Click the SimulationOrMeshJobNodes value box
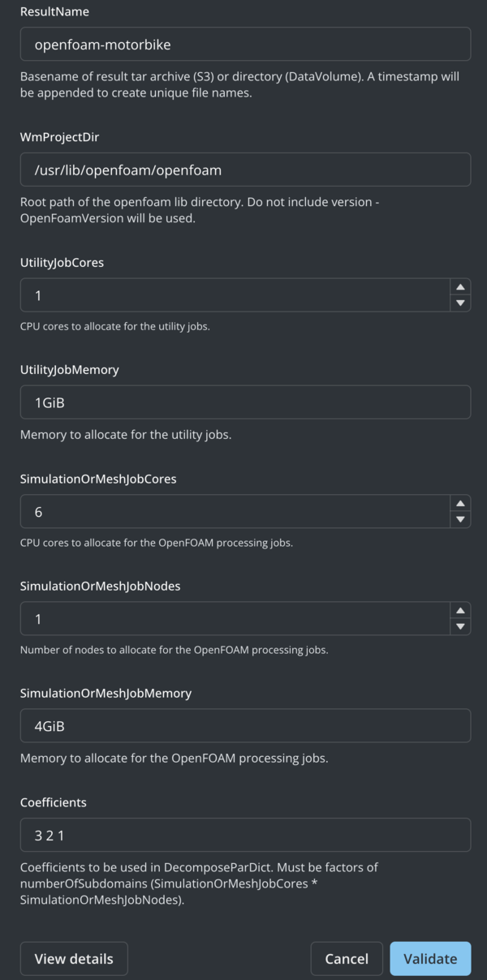487x980 pixels. pos(227,618)
